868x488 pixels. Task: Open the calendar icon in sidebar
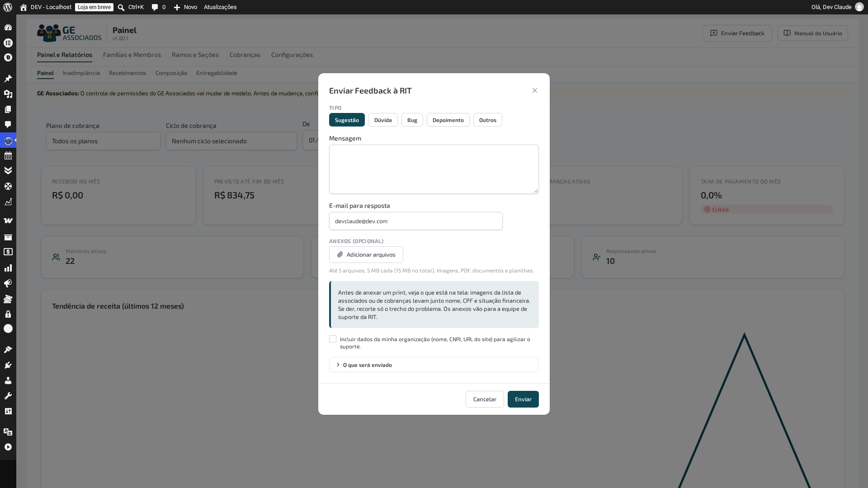(x=8, y=155)
